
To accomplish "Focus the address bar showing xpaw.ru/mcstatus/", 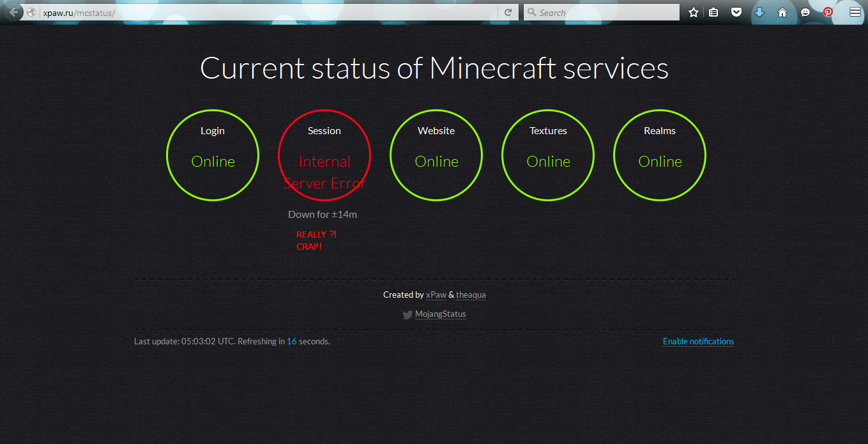I will [268, 12].
